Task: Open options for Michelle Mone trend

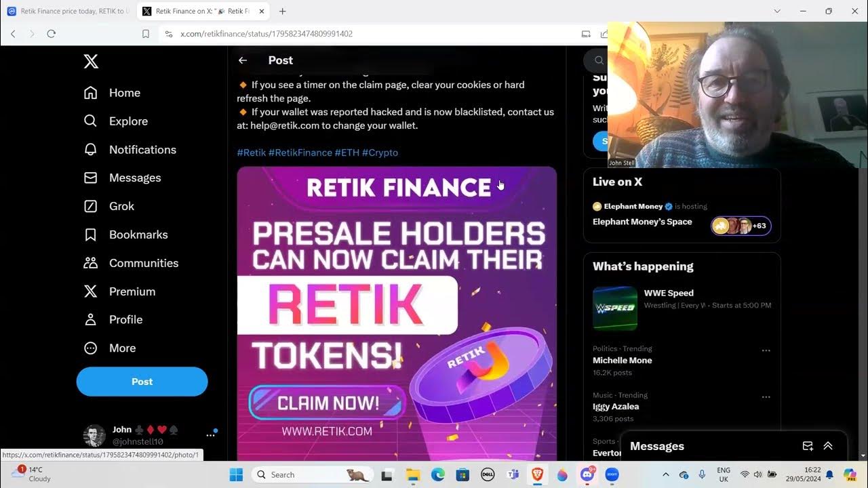Action: (x=766, y=350)
